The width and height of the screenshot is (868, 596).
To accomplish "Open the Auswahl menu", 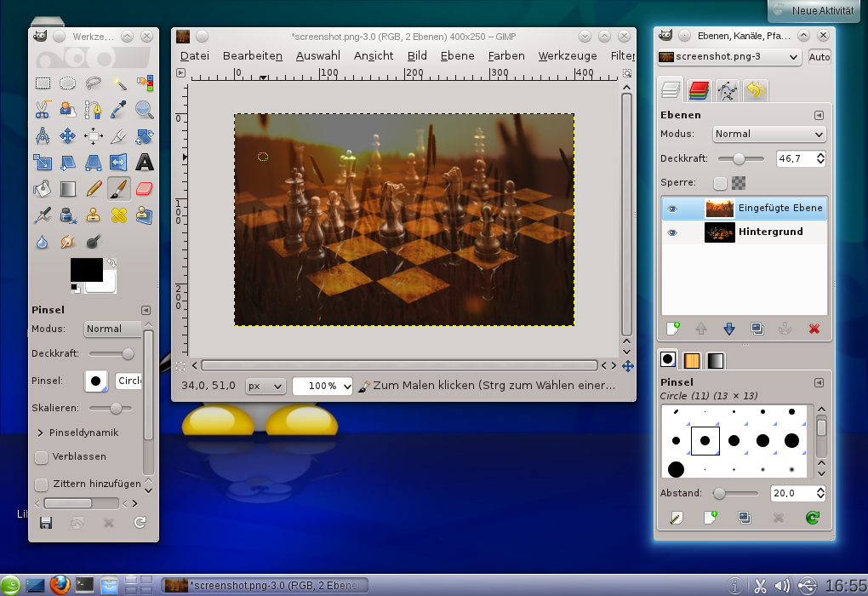I will [317, 56].
